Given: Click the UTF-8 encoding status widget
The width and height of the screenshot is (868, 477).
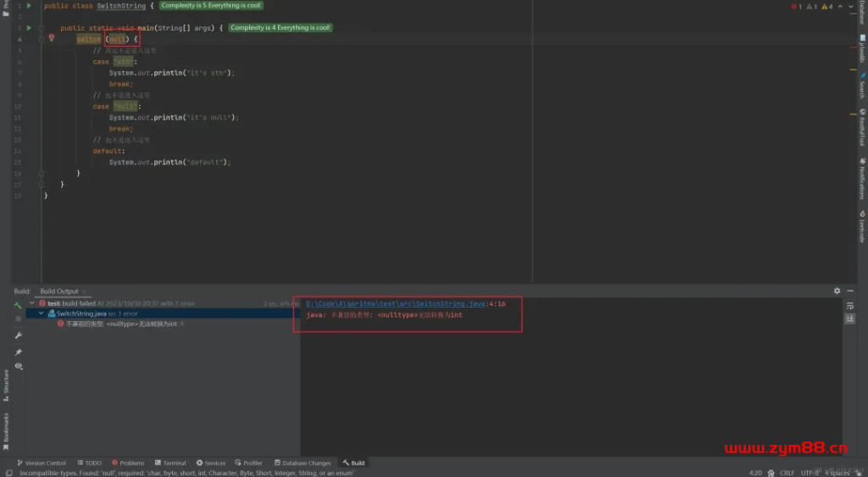Looking at the screenshot, I should [810, 473].
